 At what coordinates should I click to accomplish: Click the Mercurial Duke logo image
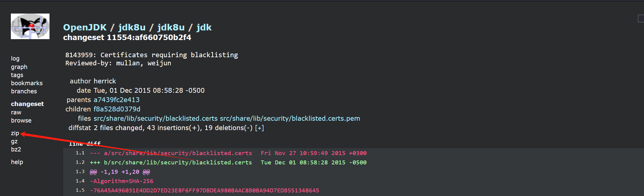[x=30, y=26]
